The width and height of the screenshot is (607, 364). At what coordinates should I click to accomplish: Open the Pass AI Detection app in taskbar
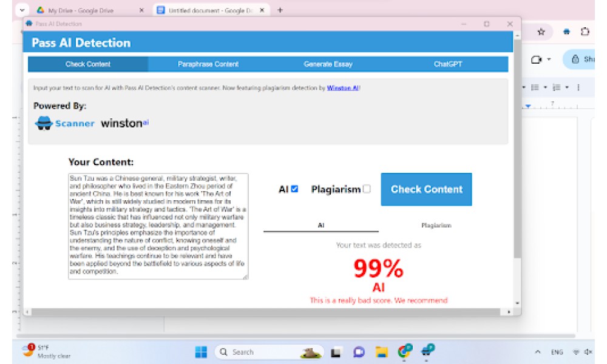[427, 351]
